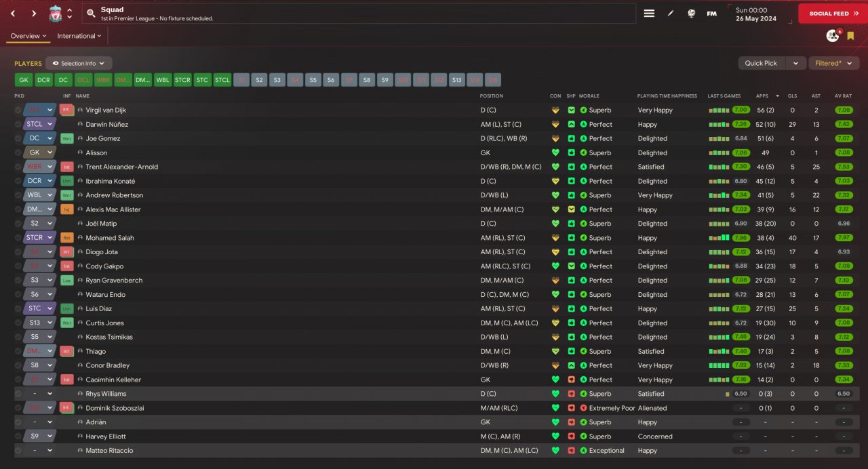
Task: Open the hamburger menu icon
Action: tap(649, 14)
